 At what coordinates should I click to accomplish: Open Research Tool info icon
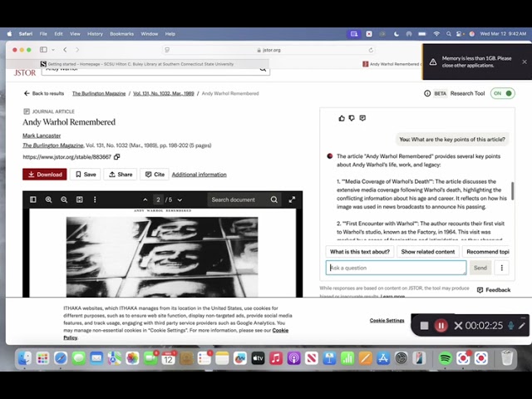pos(427,93)
